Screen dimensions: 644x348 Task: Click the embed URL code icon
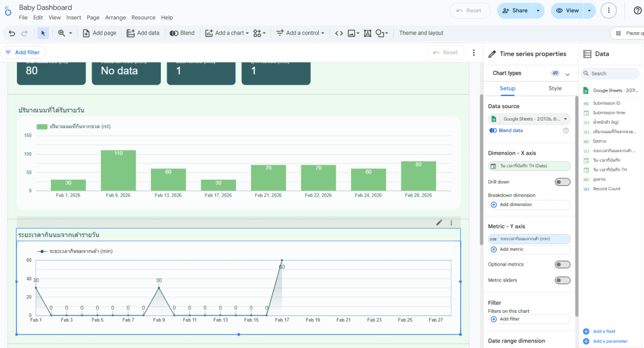click(339, 33)
